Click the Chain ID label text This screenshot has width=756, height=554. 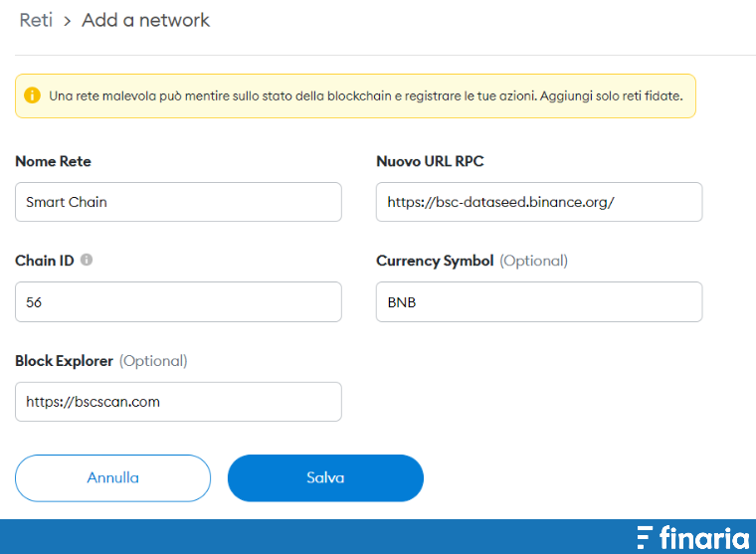[45, 261]
